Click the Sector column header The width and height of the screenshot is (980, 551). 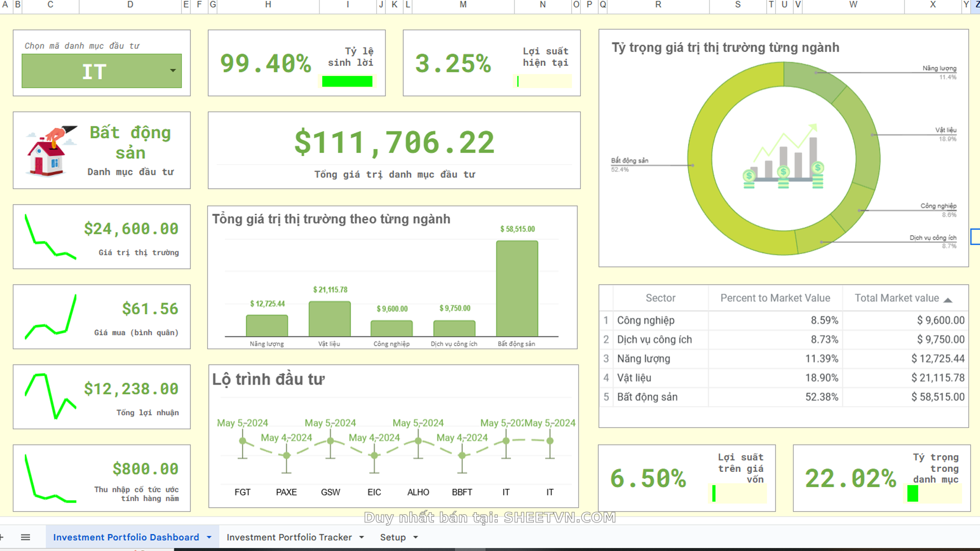(660, 298)
